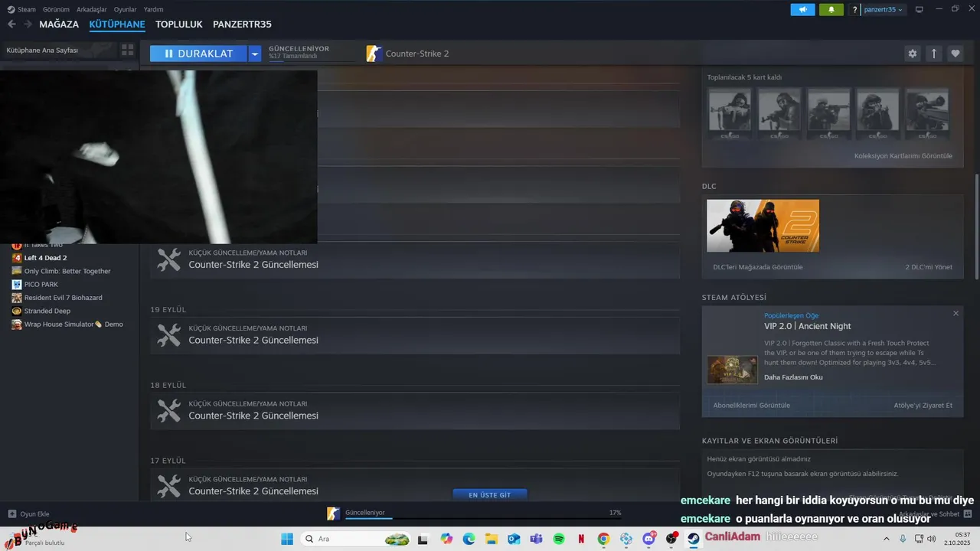Click Stranded Deep game icon
The width and height of the screenshot is (980, 551).
(17, 311)
